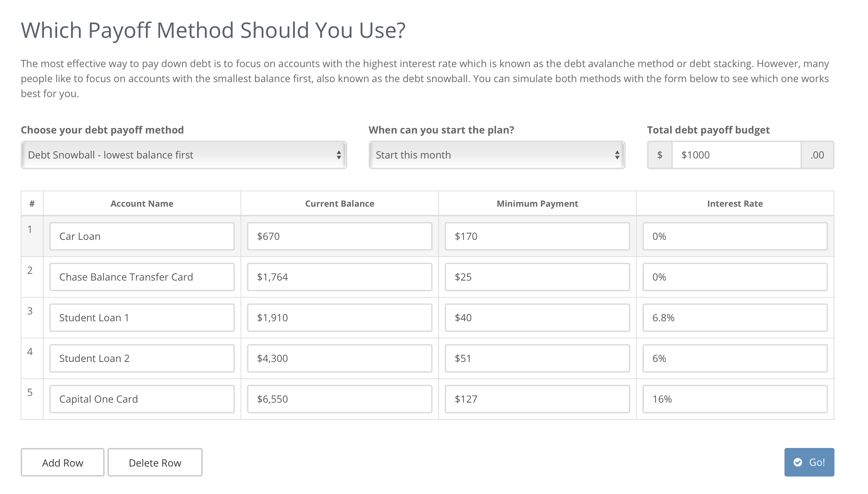The image size is (868, 494).
Task: Click the 16% interest rate field
Action: [x=735, y=399]
